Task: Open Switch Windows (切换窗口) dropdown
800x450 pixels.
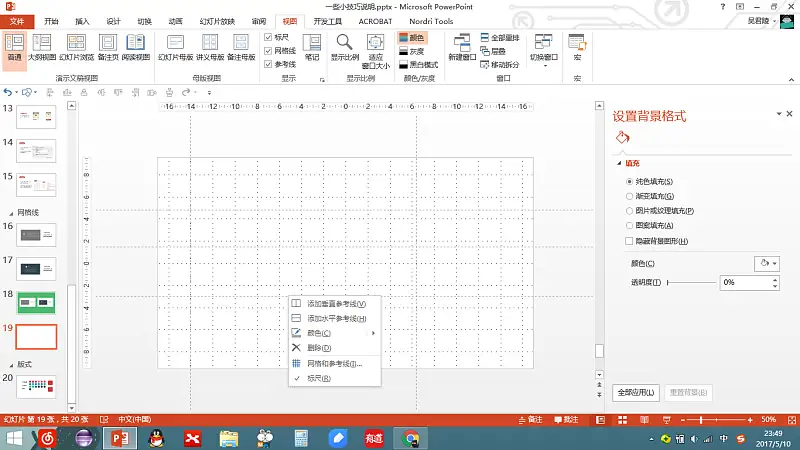Action: click(543, 51)
